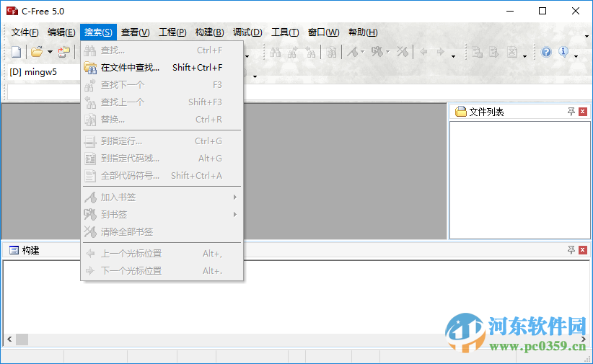Click toolbar Find Next binoculars icon
The image size is (593, 364).
pos(292,52)
